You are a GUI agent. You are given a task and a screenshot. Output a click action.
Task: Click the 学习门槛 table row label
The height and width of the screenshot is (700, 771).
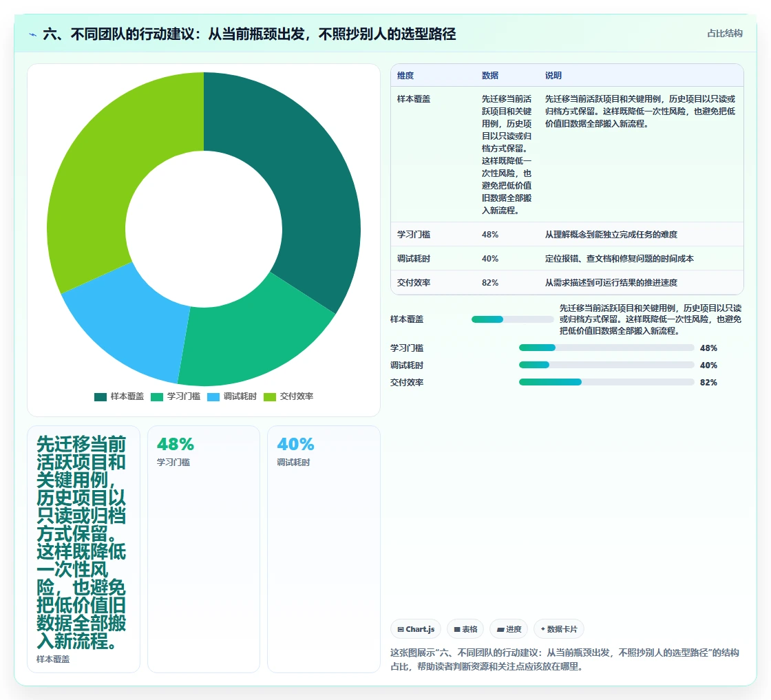[x=414, y=235]
